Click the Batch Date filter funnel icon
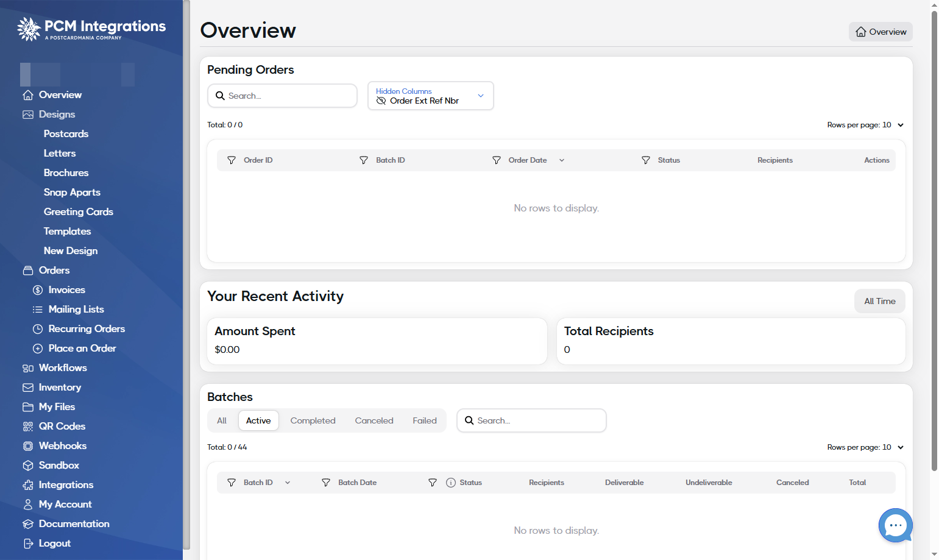The height and width of the screenshot is (560, 939). pos(326,483)
